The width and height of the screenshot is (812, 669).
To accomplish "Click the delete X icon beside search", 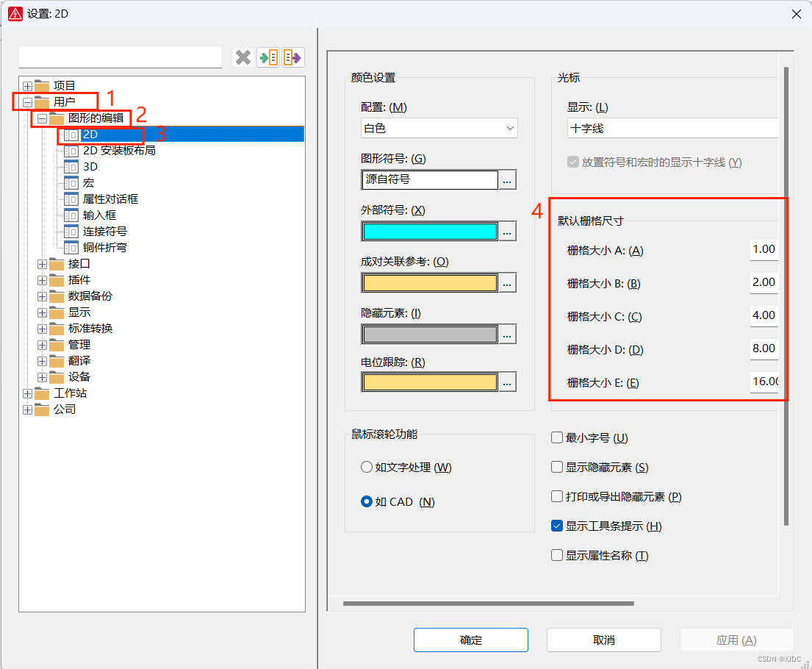I will pyautogui.click(x=243, y=57).
